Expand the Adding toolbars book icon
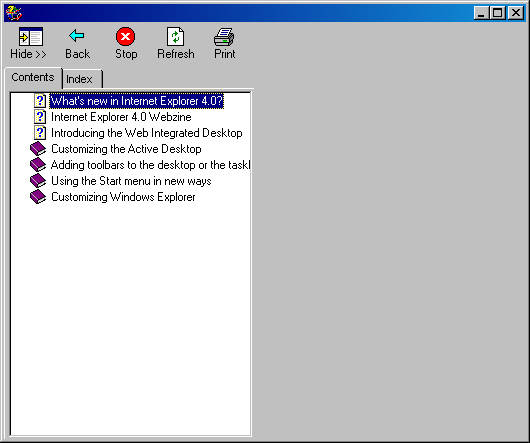The width and height of the screenshot is (530, 443). 38,165
